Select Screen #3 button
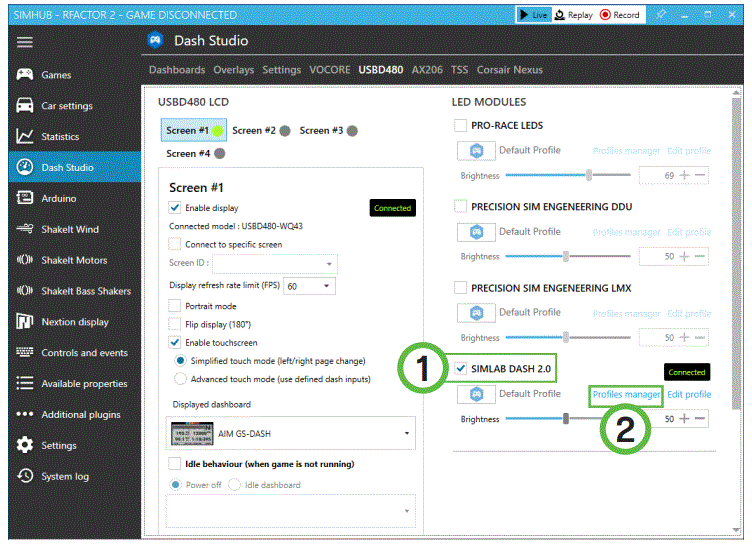Viewport: 752px width, 547px height. tap(328, 130)
